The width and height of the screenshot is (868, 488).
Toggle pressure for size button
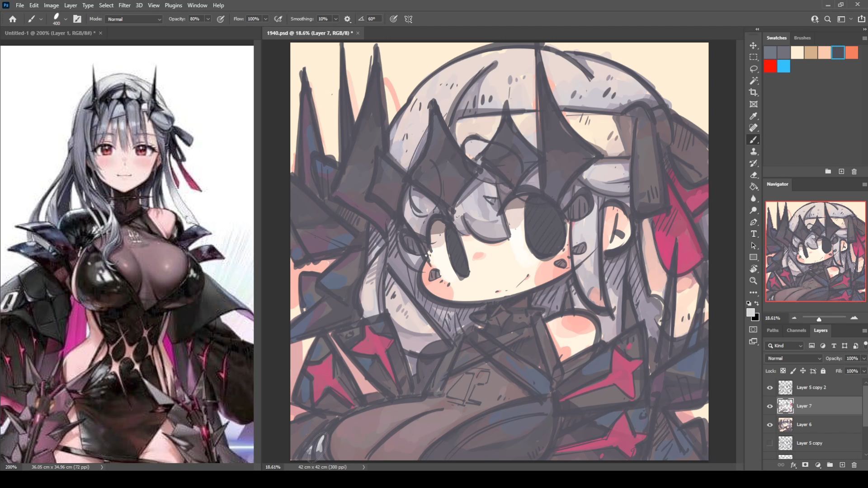coord(394,19)
